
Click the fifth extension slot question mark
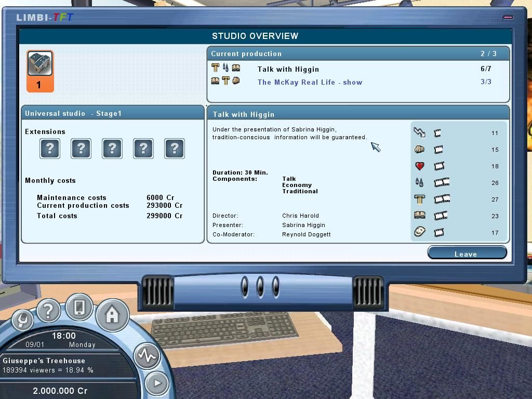175,149
